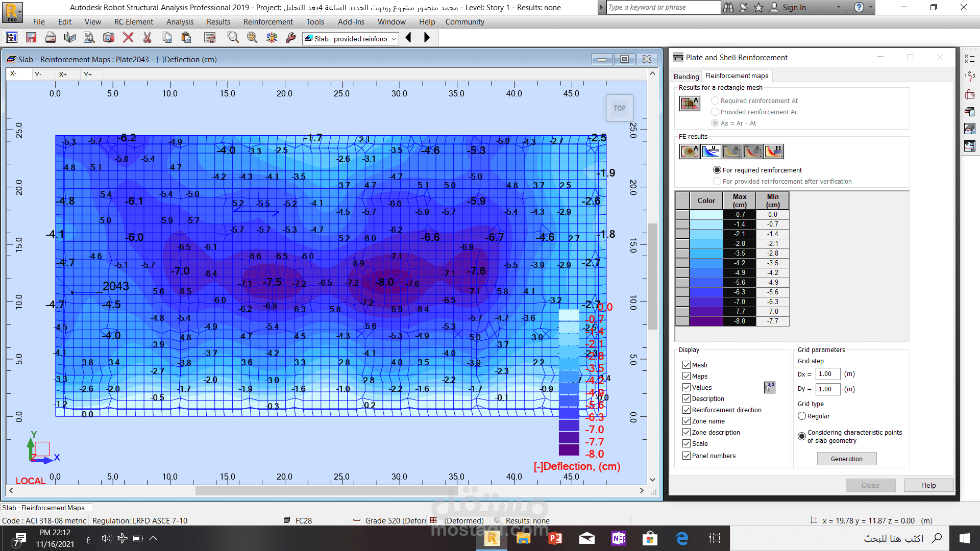Expand the Help question mark dropdown
Viewport: 980px width, 551px height.
pos(871,8)
